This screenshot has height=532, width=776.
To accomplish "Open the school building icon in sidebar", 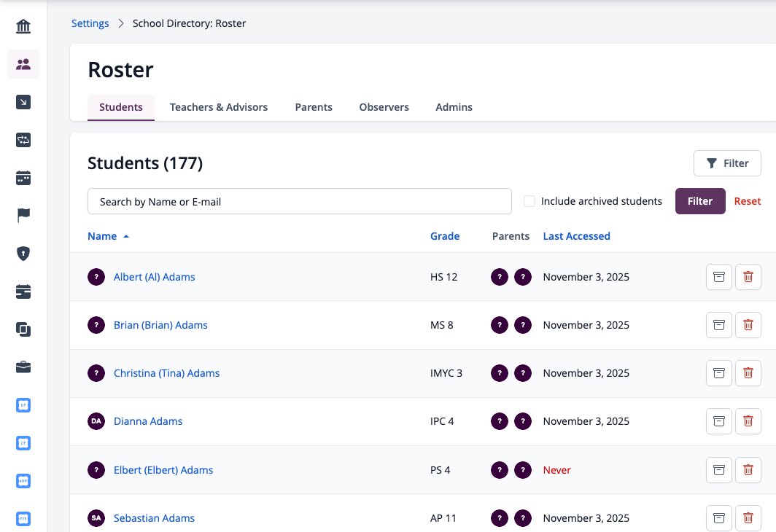I will [23, 26].
